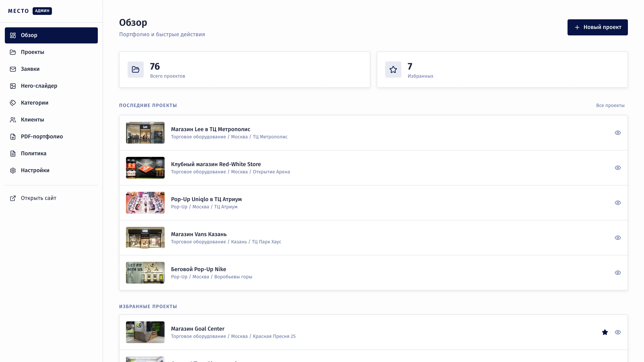The height and width of the screenshot is (362, 644).
Task: Click the Vans Казань thumbnail
Action: point(145,238)
